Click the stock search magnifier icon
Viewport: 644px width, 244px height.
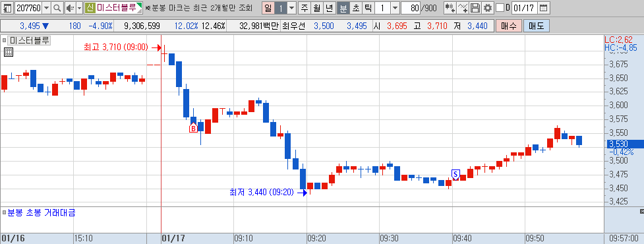[x=57, y=7]
